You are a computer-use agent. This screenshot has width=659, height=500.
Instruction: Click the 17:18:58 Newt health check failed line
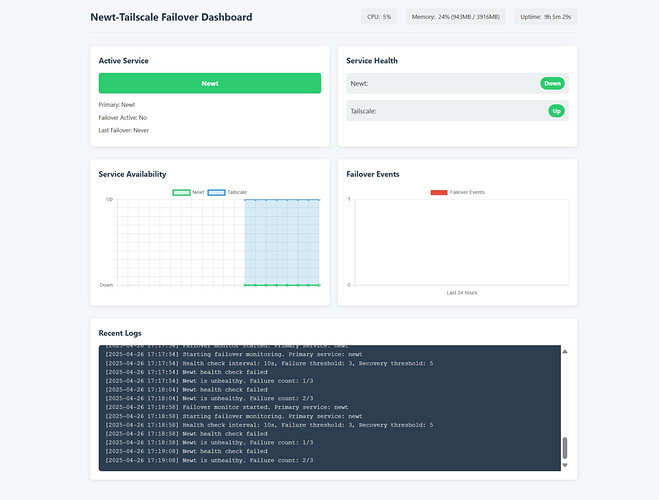click(186, 434)
